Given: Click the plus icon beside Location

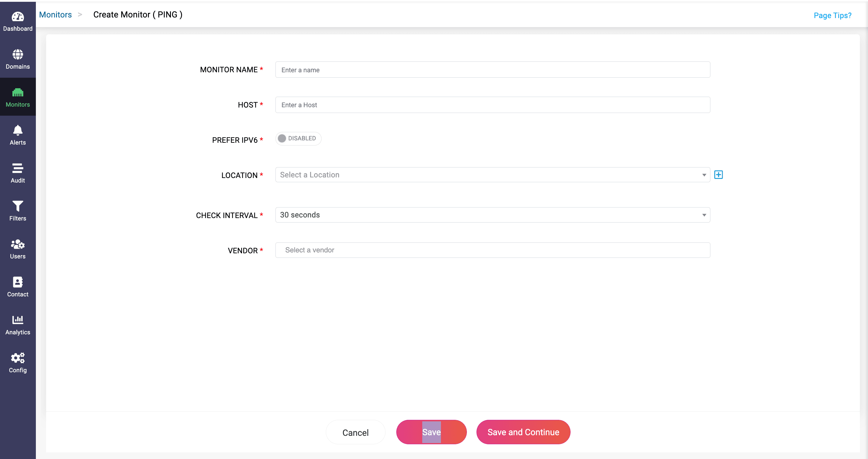Looking at the screenshot, I should click(718, 175).
